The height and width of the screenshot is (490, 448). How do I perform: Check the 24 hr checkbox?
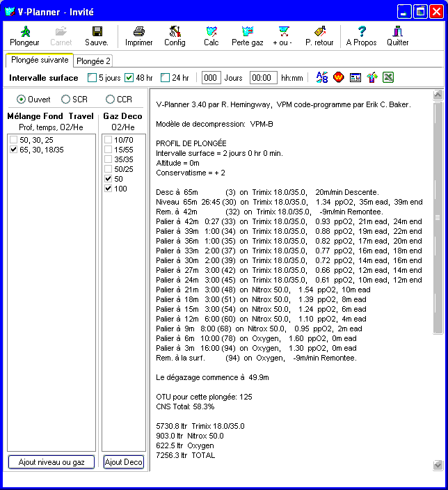coord(166,78)
